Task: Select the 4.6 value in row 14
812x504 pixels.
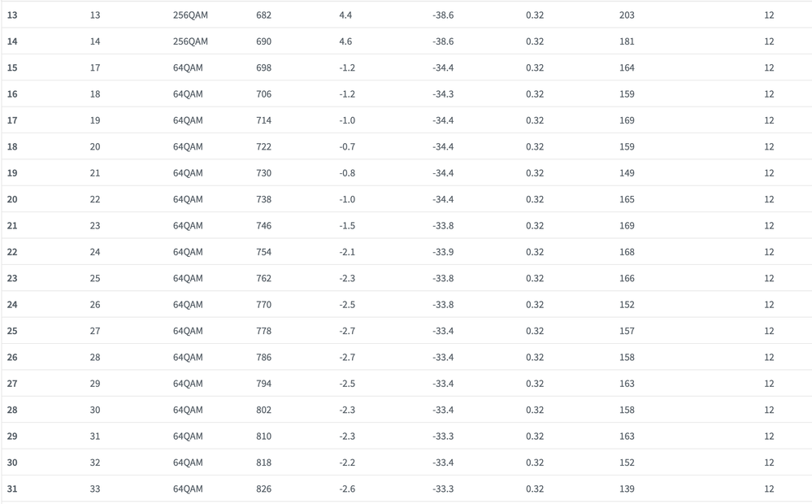Action: tap(345, 41)
